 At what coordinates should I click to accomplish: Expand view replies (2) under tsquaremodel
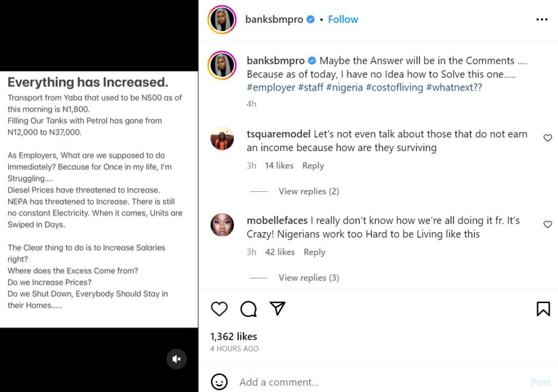point(308,191)
